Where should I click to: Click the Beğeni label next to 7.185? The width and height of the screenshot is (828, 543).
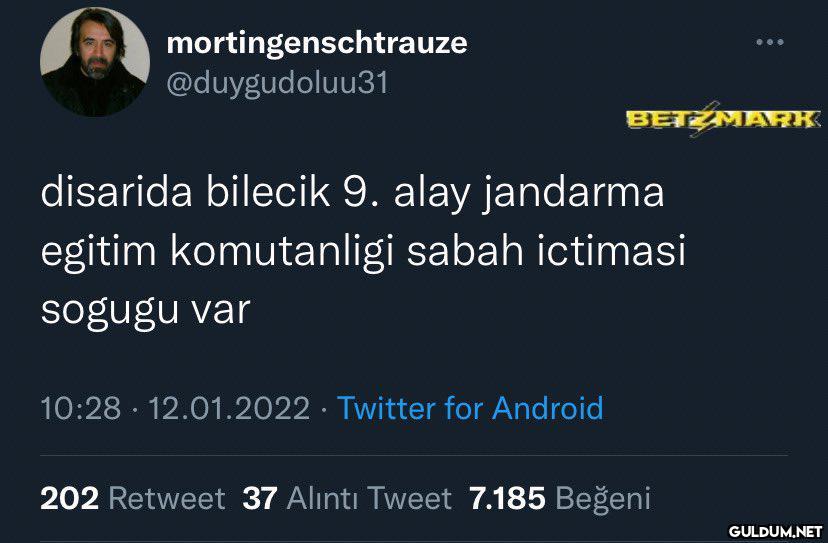[603, 499]
